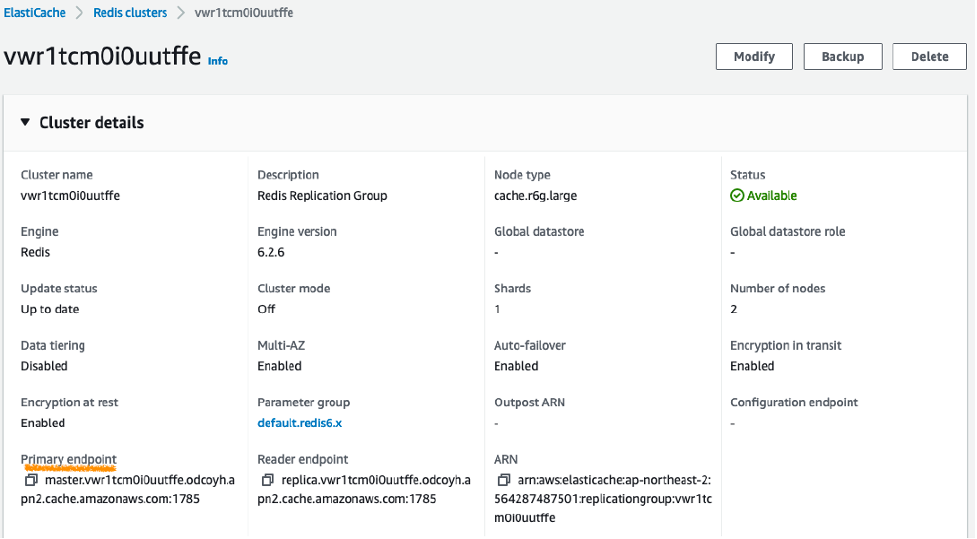
Task: Click the cluster name value vwr1tcm0i0uutffe
Action: click(x=70, y=196)
